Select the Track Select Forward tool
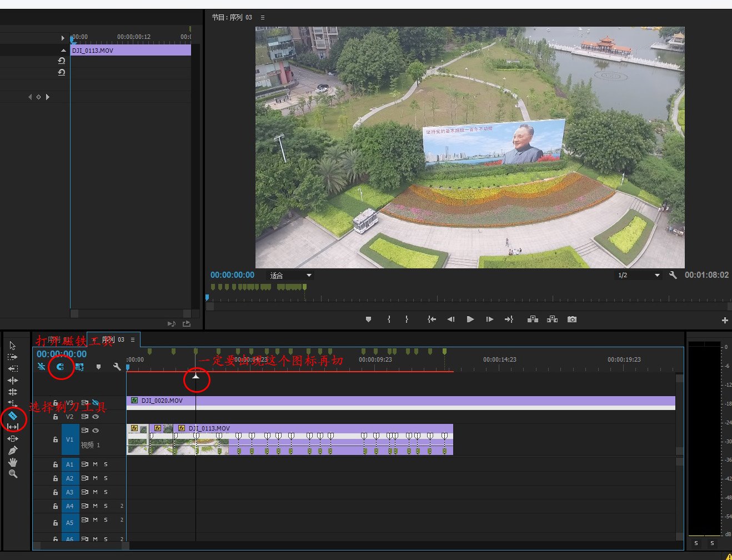Screen dimensions: 732x560 (13, 357)
